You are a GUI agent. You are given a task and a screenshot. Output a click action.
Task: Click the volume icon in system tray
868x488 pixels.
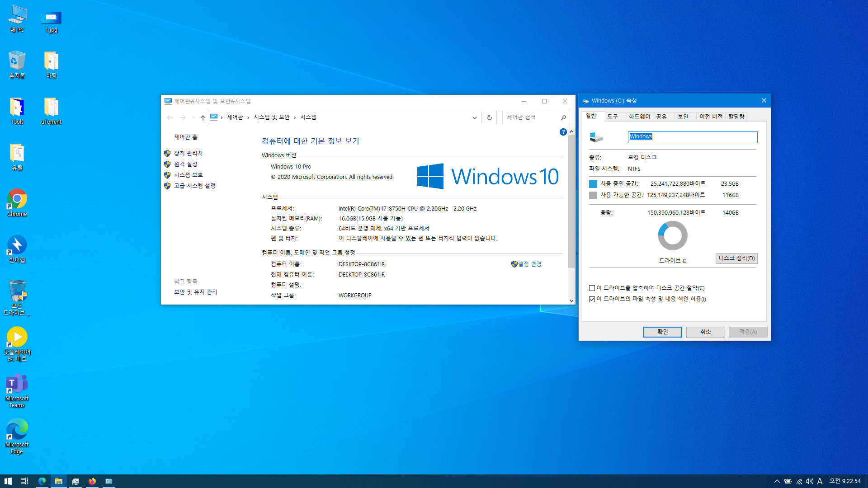coord(809,481)
